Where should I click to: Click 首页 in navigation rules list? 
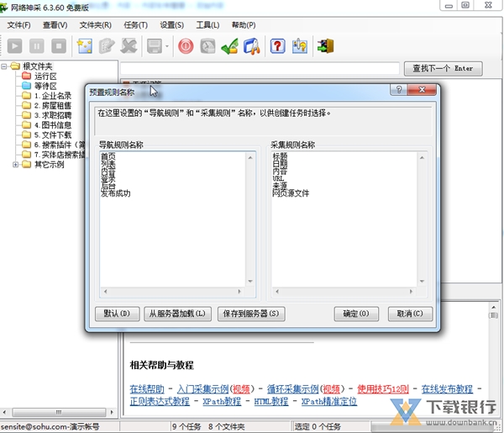pos(108,156)
